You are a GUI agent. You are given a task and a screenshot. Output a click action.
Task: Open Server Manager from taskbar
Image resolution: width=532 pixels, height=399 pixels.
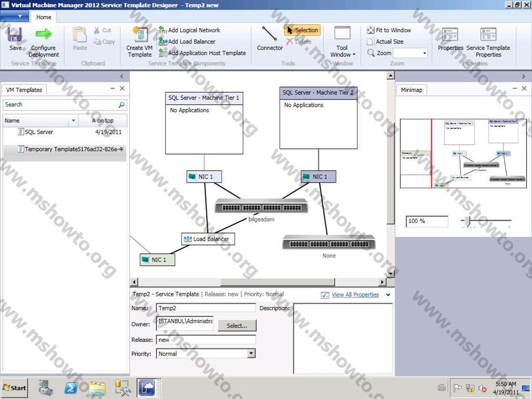[x=45, y=388]
